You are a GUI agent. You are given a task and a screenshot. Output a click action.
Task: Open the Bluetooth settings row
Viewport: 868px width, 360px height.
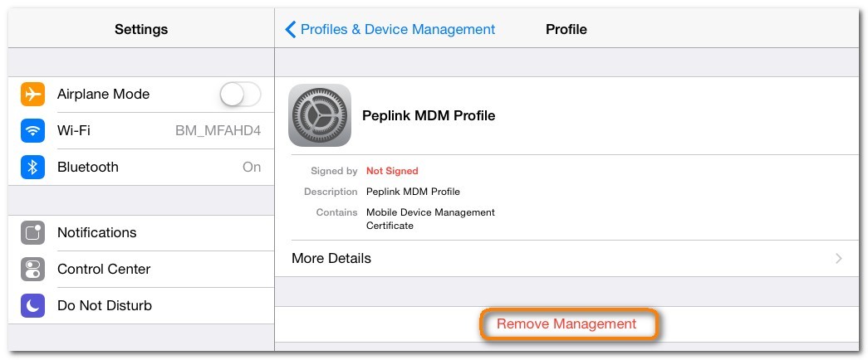pyautogui.click(x=141, y=168)
